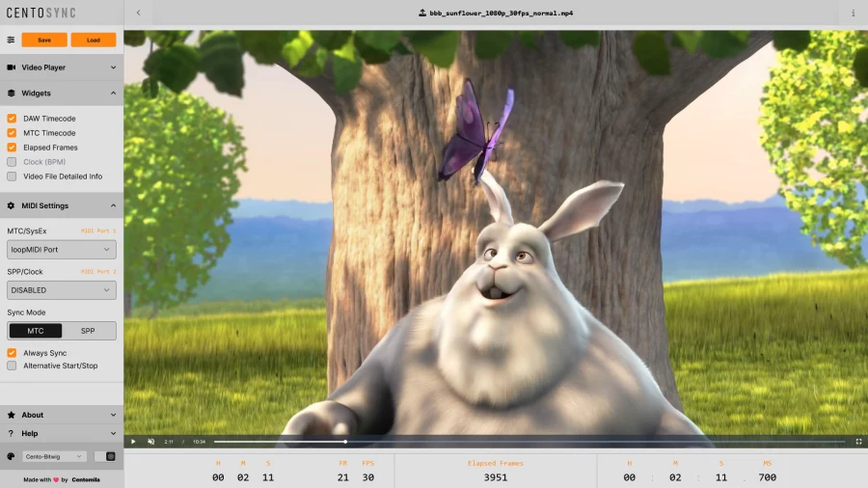Select SPP sync mode
The image size is (868, 488).
point(88,331)
